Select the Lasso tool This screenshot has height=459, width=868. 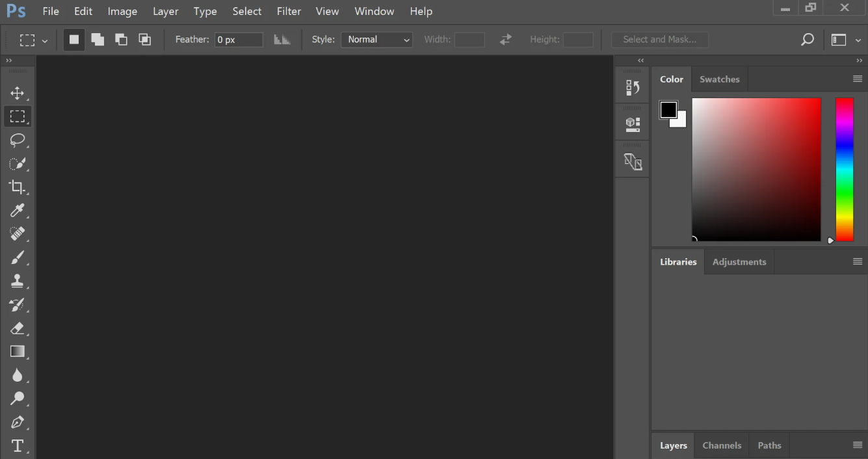[x=18, y=140]
